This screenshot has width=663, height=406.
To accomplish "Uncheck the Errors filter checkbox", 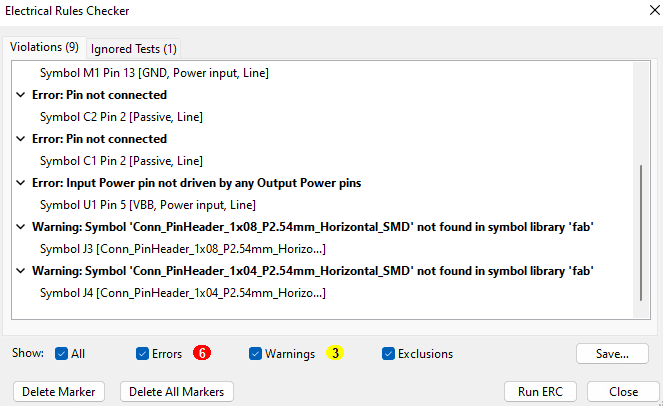I will pos(142,354).
